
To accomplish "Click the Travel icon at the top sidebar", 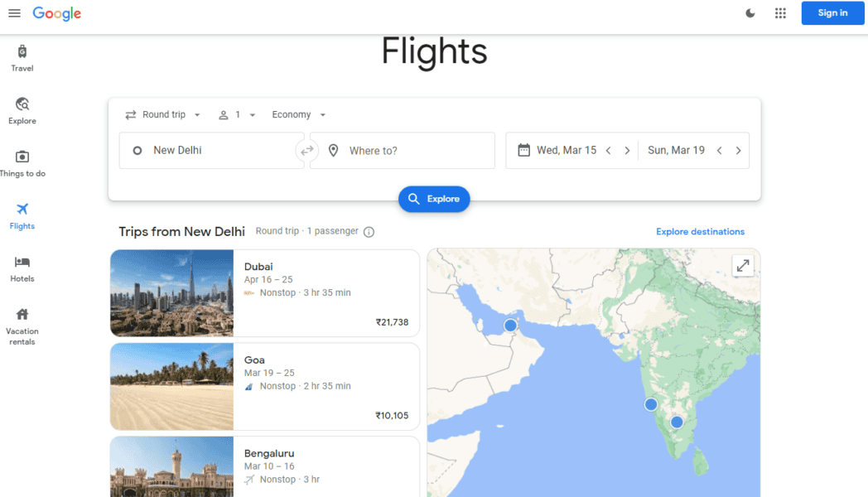I will [22, 52].
